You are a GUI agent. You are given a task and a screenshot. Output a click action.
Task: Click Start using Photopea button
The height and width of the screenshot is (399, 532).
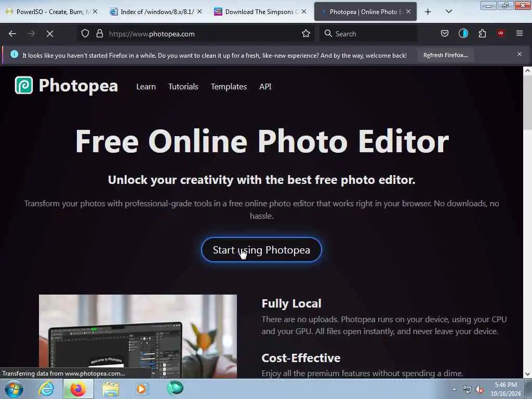(x=261, y=250)
